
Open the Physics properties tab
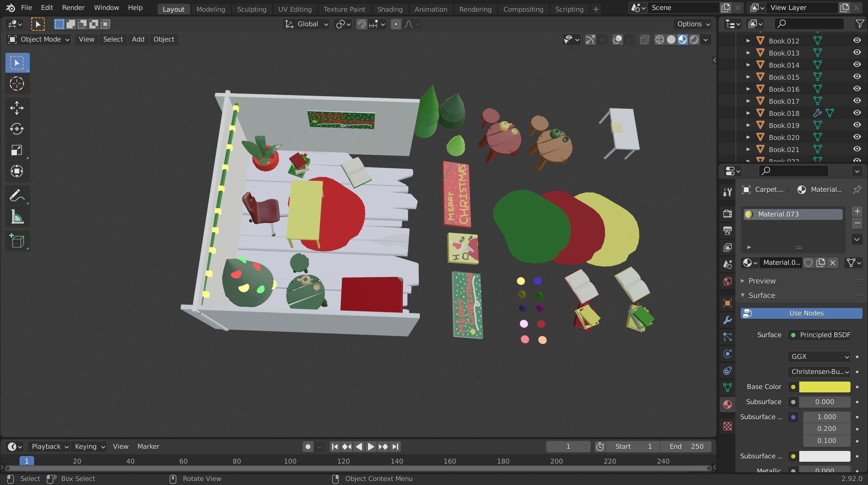728,354
